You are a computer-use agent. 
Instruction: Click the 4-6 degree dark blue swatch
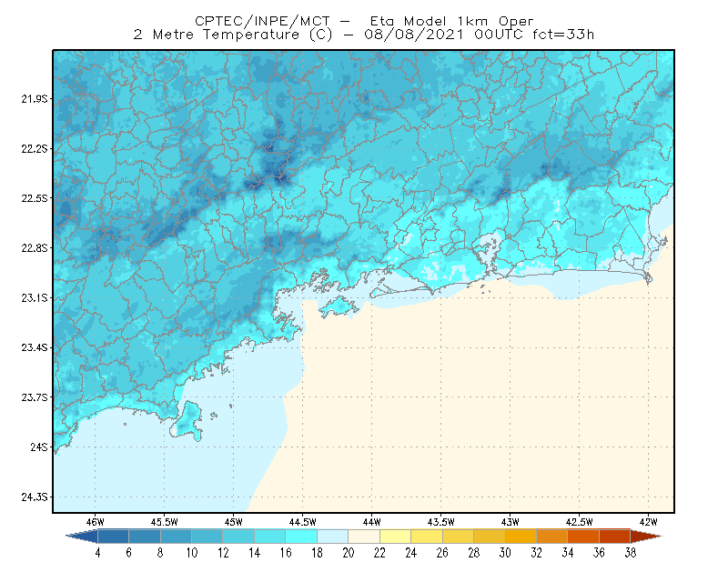tap(113, 536)
